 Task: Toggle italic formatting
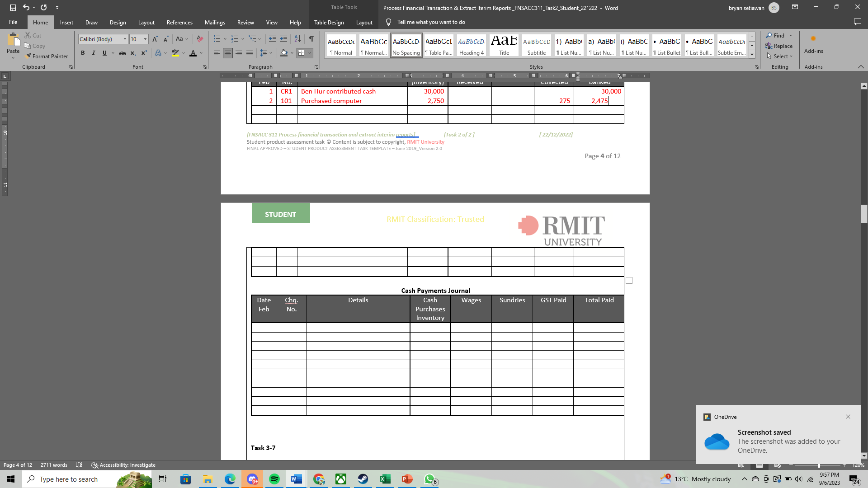pos(94,53)
